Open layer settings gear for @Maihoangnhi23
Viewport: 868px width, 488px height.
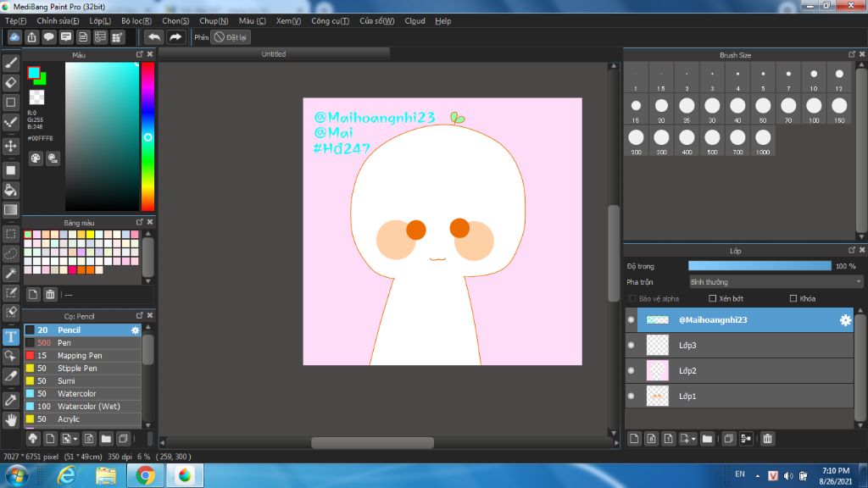click(x=845, y=319)
